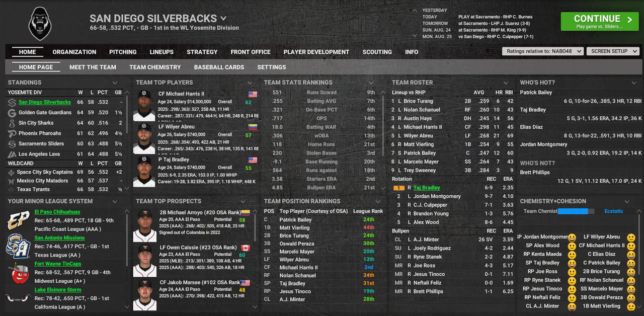The height and width of the screenshot is (316, 644).
Task: Open the Pitching menu
Action: tap(123, 52)
